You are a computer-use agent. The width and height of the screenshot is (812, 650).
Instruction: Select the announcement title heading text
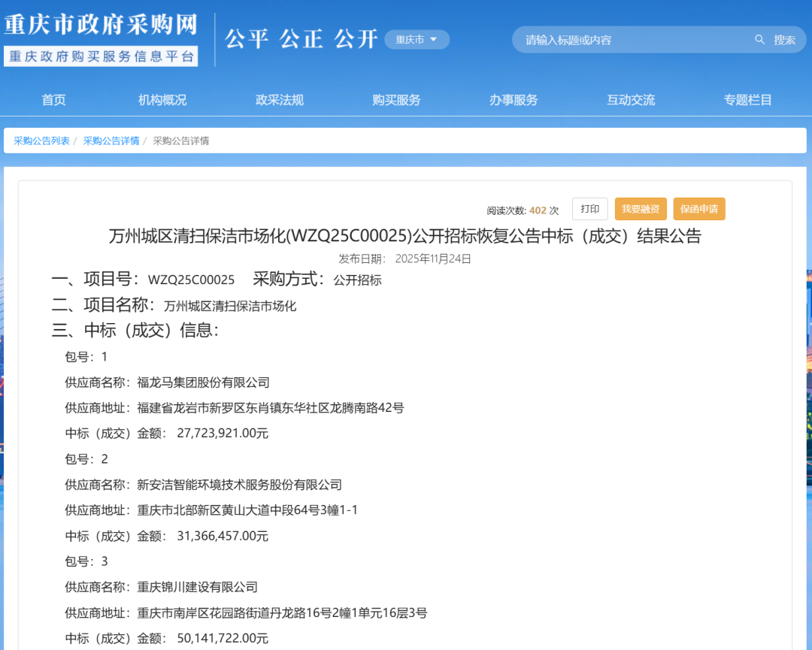coord(405,236)
